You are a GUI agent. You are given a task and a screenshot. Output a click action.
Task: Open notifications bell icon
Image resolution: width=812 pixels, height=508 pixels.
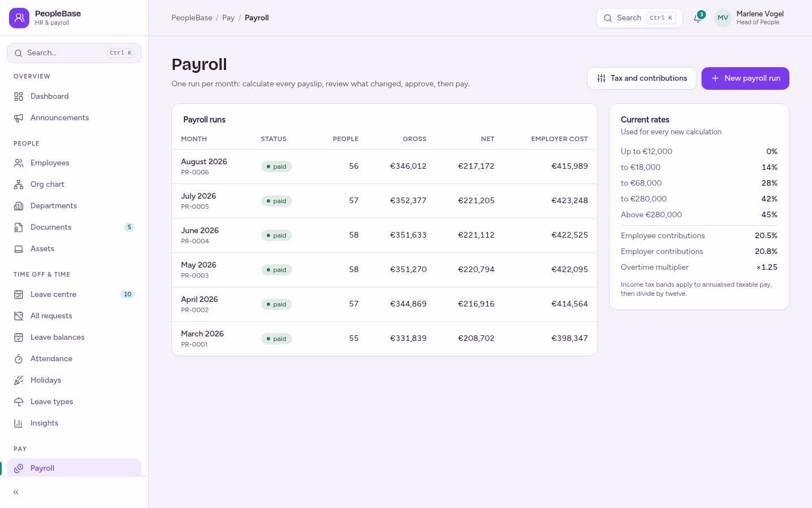(x=698, y=18)
